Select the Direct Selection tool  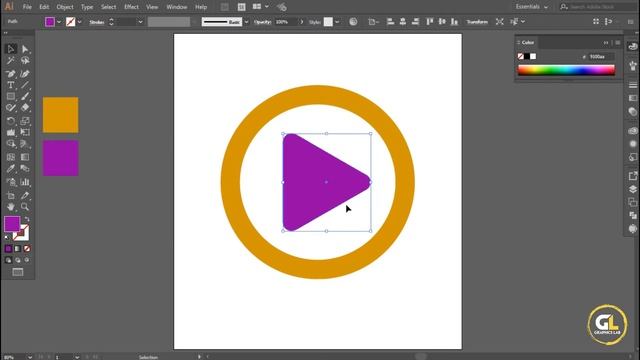(x=25, y=49)
